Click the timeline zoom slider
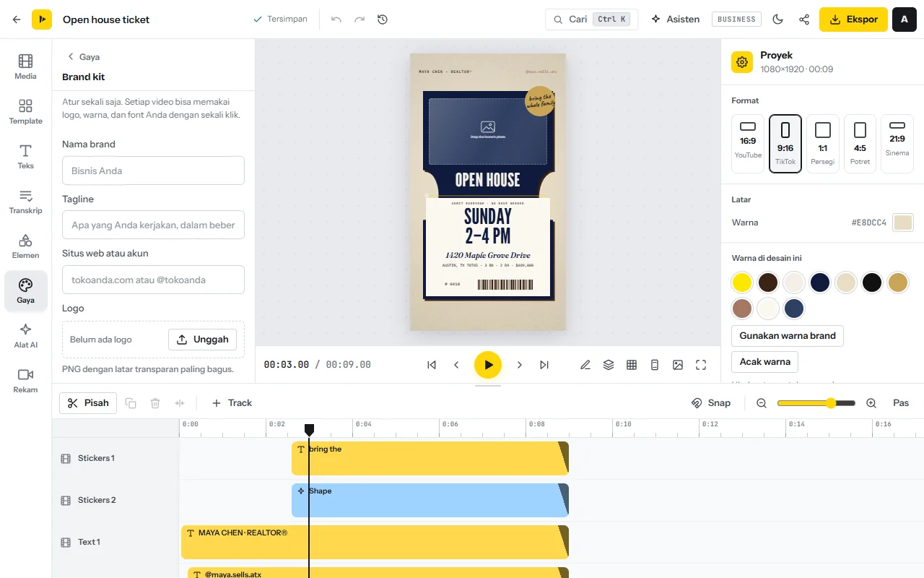Image resolution: width=924 pixels, height=578 pixels. (x=816, y=403)
